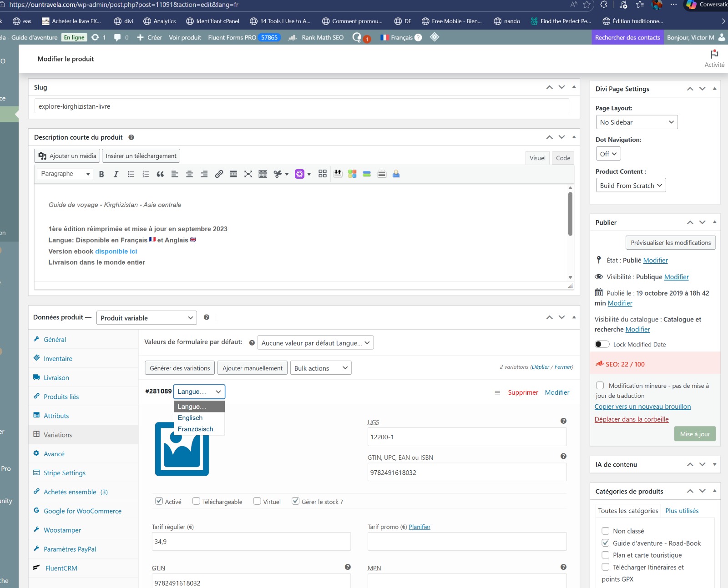The width and height of the screenshot is (728, 588).
Task: Click the Déplacer dans la corbeille link
Action: click(x=631, y=419)
